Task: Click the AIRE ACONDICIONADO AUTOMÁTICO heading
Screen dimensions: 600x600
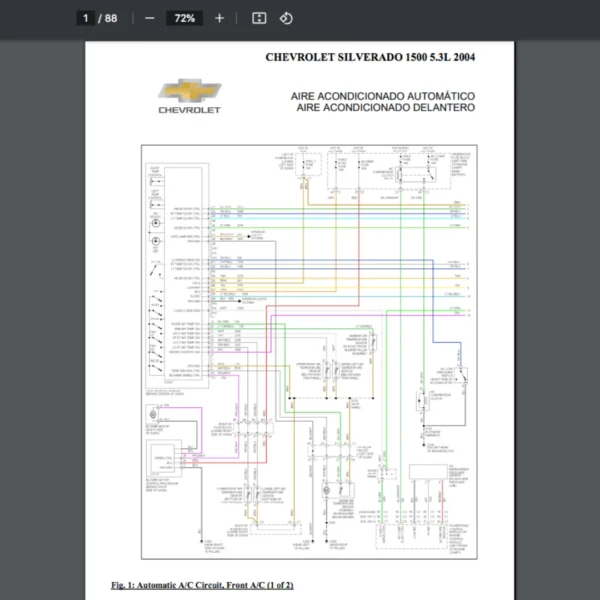Action: tap(382, 96)
